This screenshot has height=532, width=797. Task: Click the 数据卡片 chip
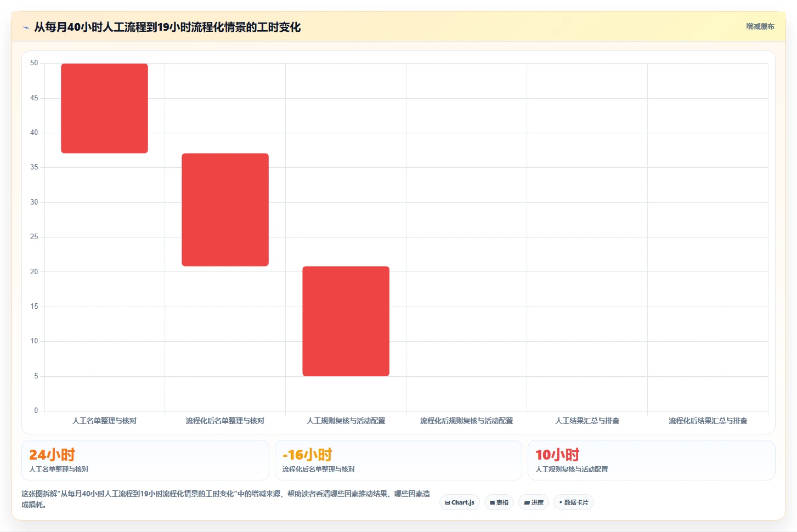tap(574, 502)
